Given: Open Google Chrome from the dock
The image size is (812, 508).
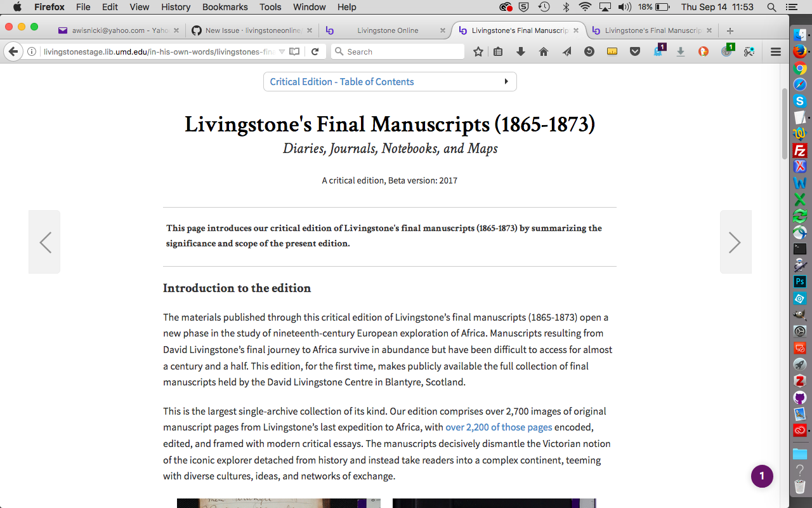Looking at the screenshot, I should click(x=800, y=68).
